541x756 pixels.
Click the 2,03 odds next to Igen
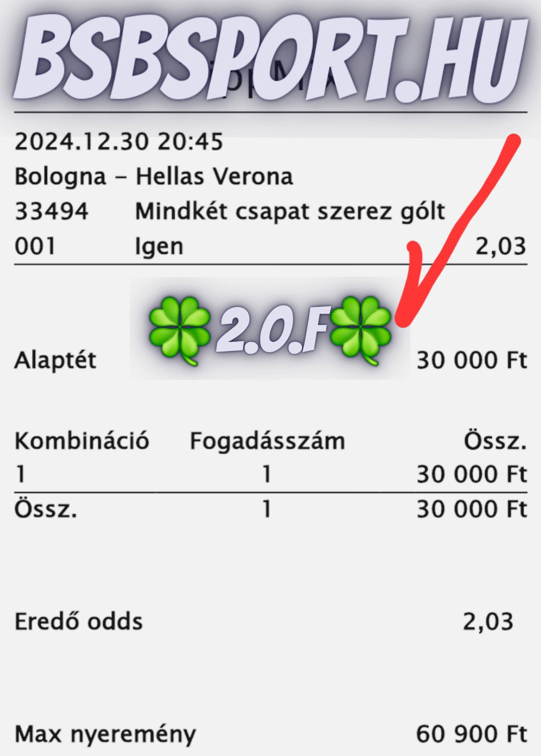tap(500, 246)
